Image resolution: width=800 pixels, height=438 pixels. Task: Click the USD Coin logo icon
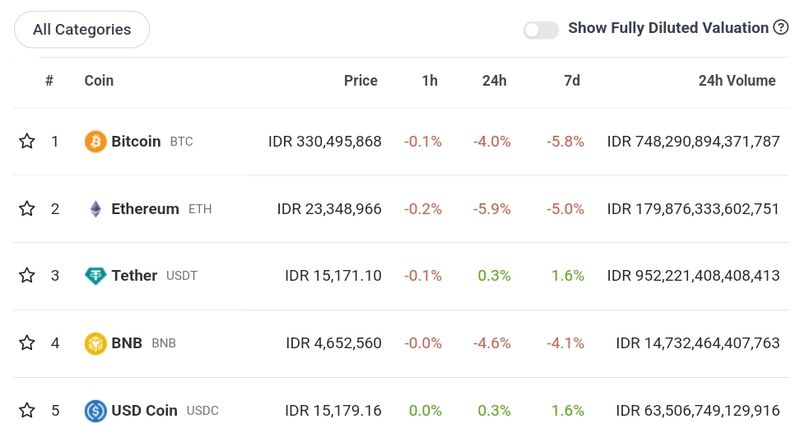click(96, 410)
